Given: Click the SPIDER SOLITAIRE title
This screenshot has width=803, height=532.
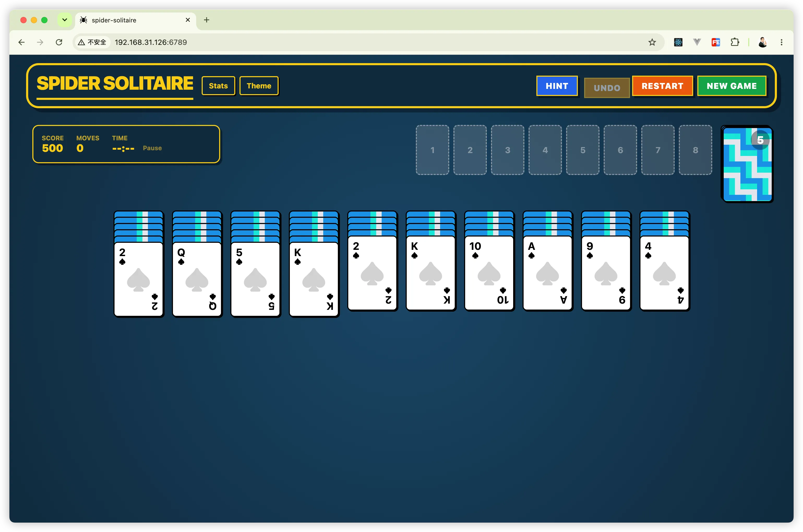Looking at the screenshot, I should tap(115, 83).
